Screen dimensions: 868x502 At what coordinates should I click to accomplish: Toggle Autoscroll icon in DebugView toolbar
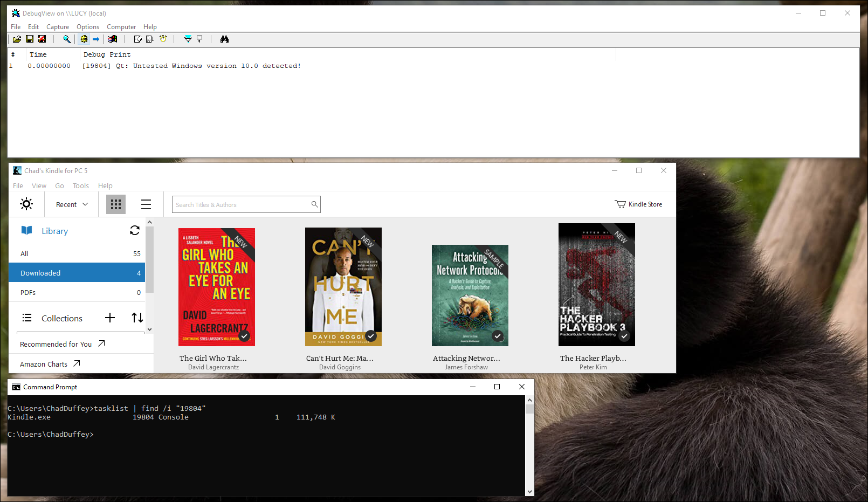click(x=150, y=39)
